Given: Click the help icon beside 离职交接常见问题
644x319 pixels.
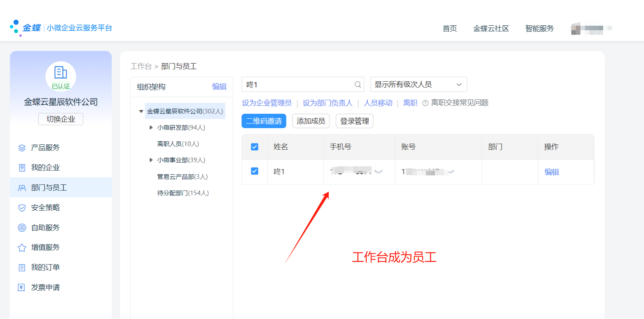Looking at the screenshot, I should point(425,103).
